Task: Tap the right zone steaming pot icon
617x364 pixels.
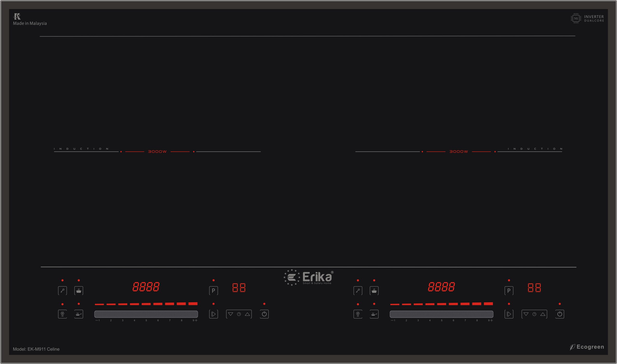Action: [374, 291]
